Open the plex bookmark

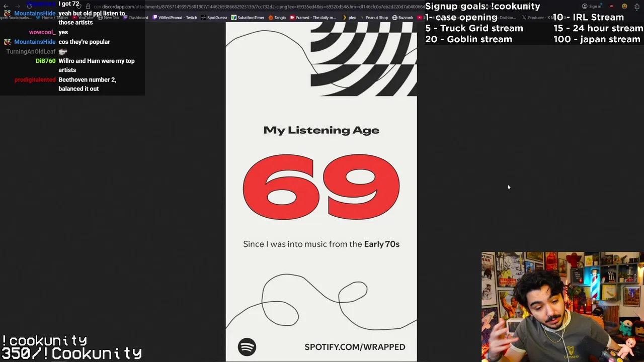pos(349,18)
